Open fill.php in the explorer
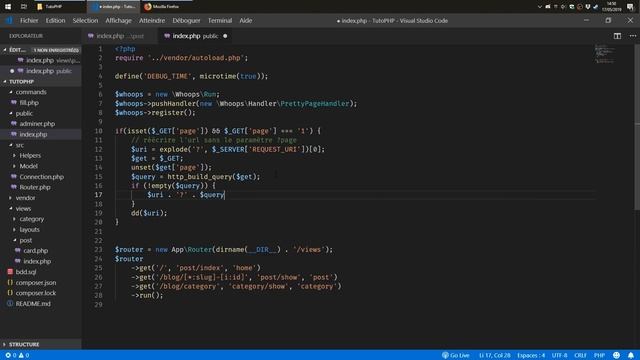The image size is (640, 360). [x=29, y=103]
